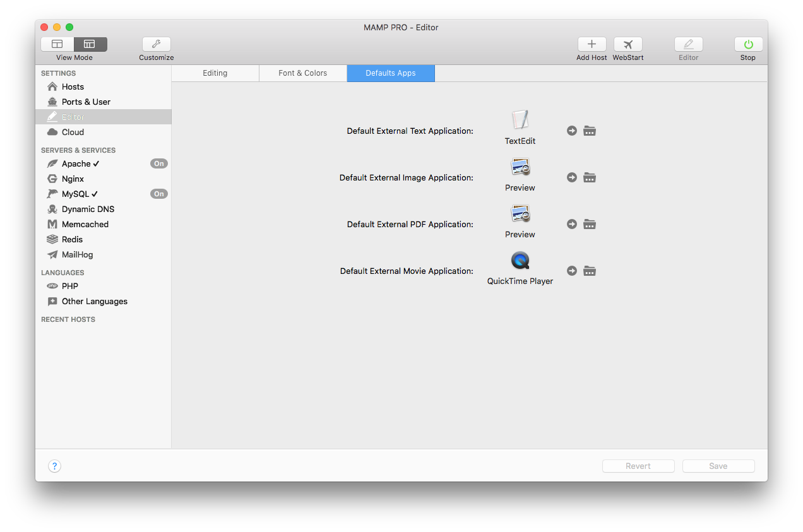Click the Apache On status badge
Image resolution: width=803 pixels, height=532 pixels.
158,163
